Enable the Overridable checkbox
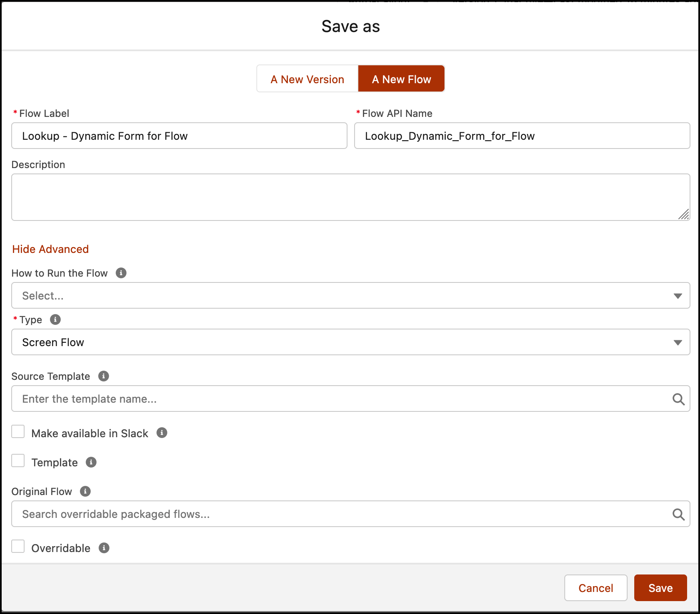Viewport: 700px width, 614px height. (x=18, y=547)
